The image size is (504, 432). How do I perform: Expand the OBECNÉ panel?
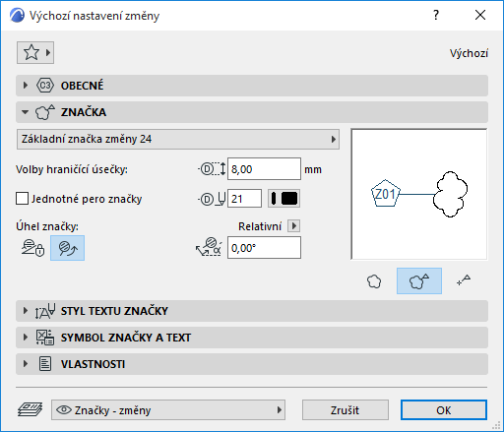(252, 86)
